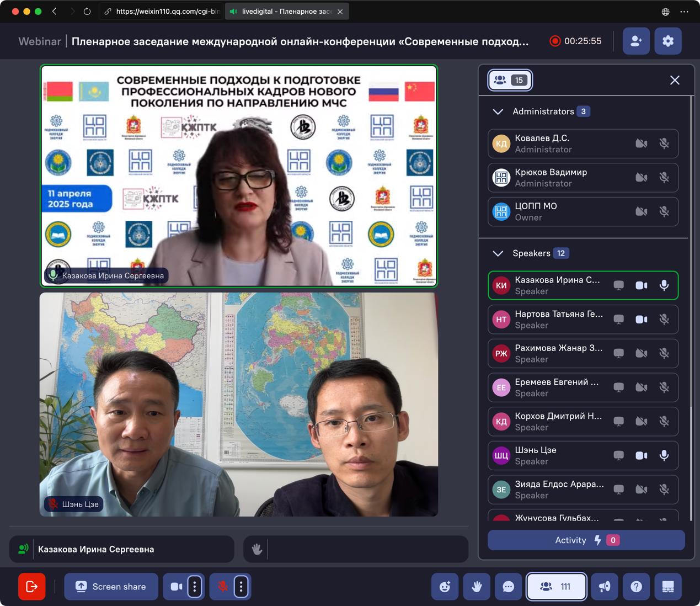Open the settings gear in header

coord(667,41)
